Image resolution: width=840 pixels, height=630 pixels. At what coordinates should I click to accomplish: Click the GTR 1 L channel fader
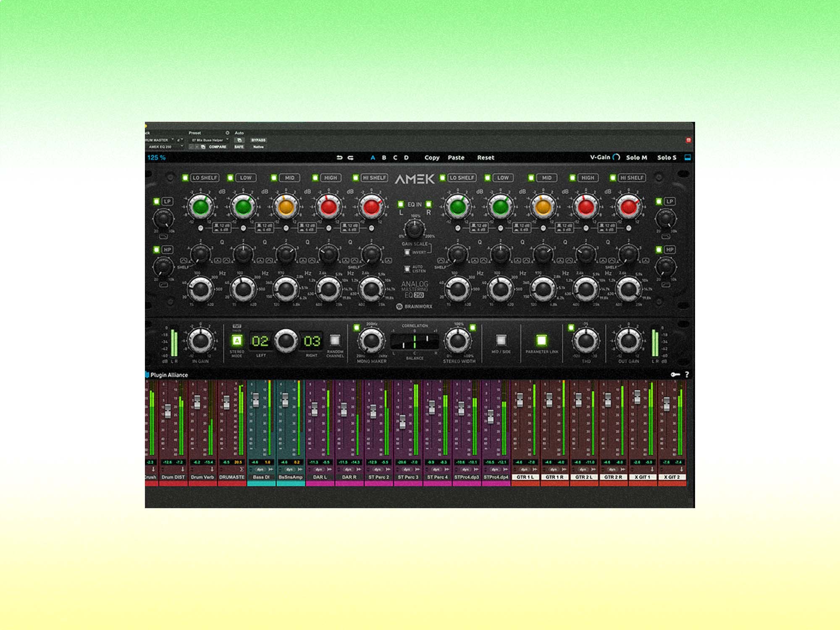click(x=520, y=400)
